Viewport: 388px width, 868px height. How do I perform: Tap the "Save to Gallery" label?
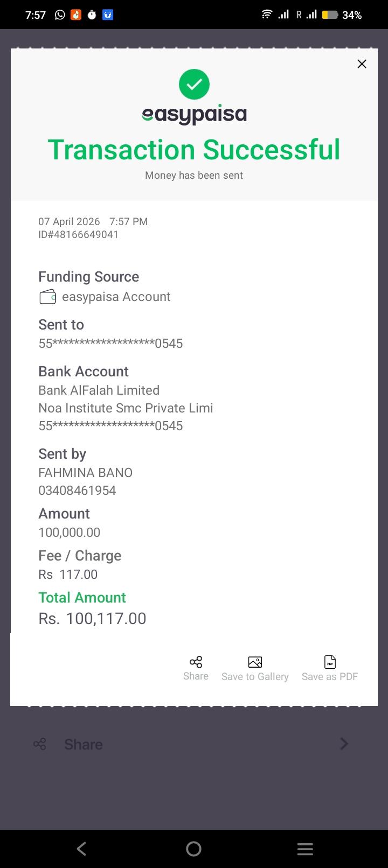[255, 677]
